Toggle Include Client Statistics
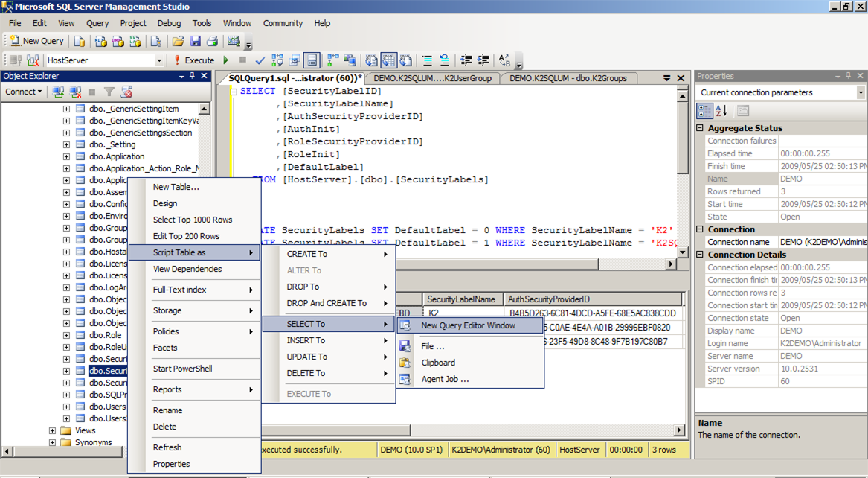Image resolution: width=868 pixels, height=478 pixels. (350, 60)
